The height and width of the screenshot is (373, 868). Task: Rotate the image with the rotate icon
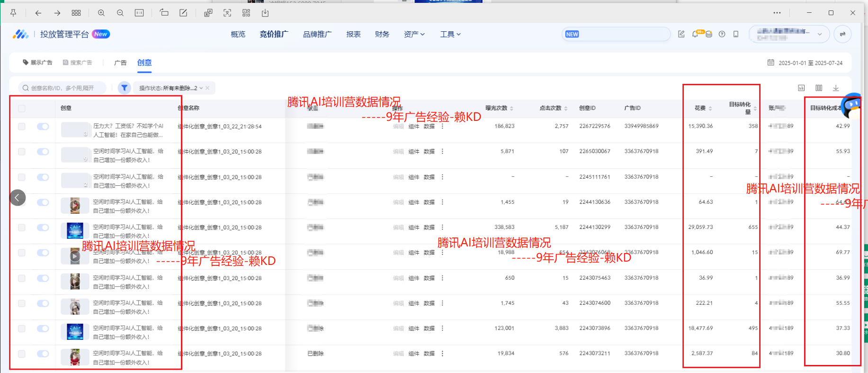coord(164,13)
